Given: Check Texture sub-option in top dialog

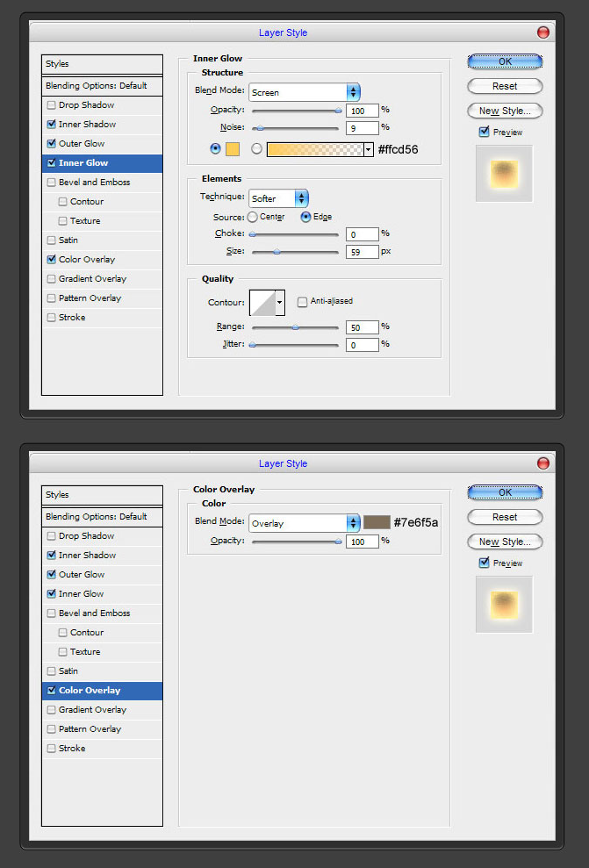Looking at the screenshot, I should pos(62,221).
